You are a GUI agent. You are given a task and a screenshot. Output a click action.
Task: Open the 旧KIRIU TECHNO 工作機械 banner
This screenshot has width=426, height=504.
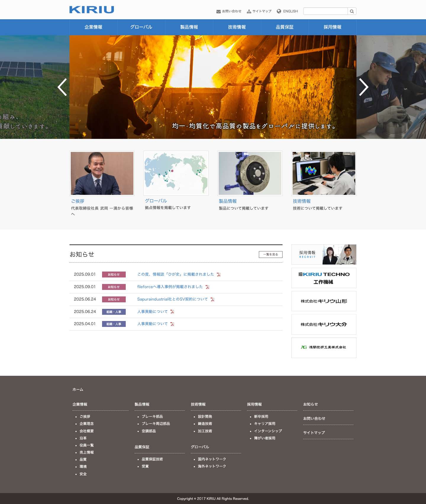(324, 278)
